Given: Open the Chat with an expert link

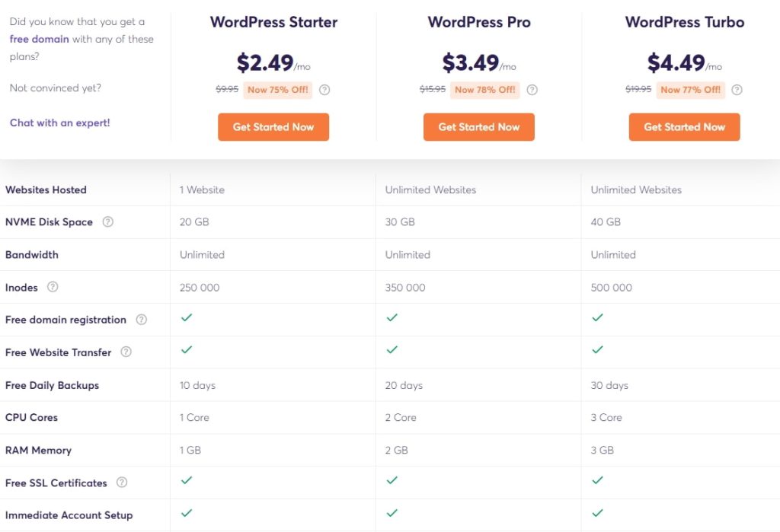Looking at the screenshot, I should 60,123.
